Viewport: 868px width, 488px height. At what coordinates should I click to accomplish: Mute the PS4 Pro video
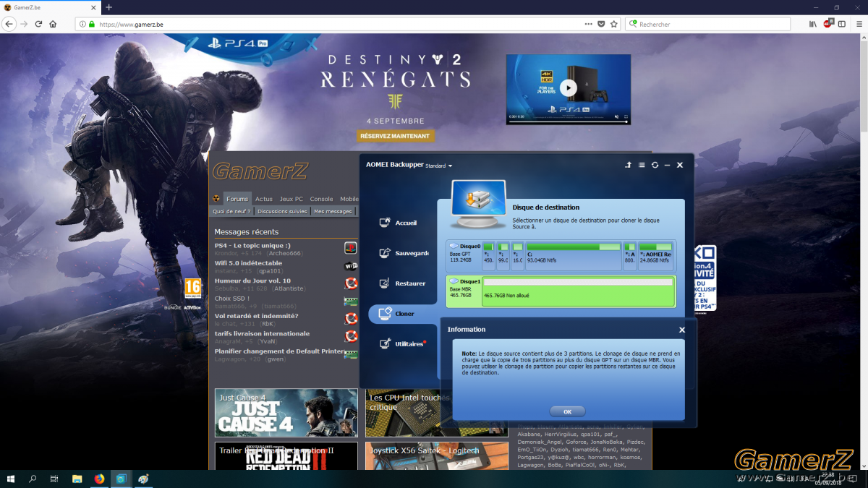click(617, 116)
